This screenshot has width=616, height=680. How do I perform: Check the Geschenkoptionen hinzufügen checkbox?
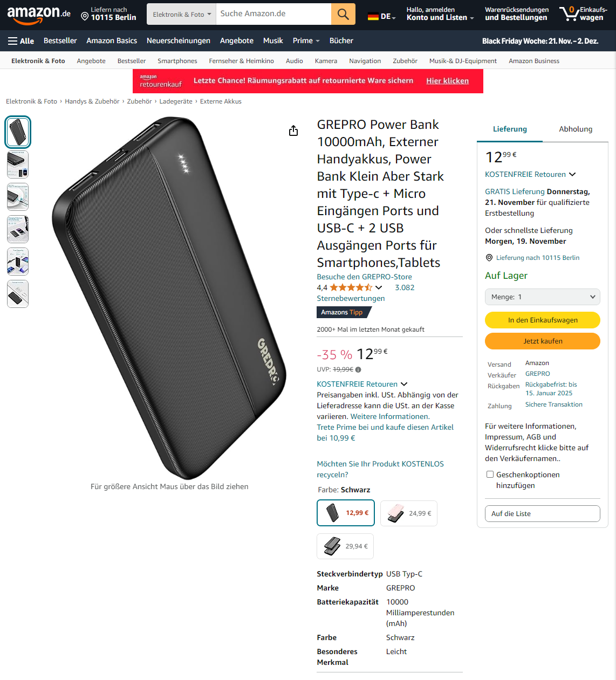point(490,475)
